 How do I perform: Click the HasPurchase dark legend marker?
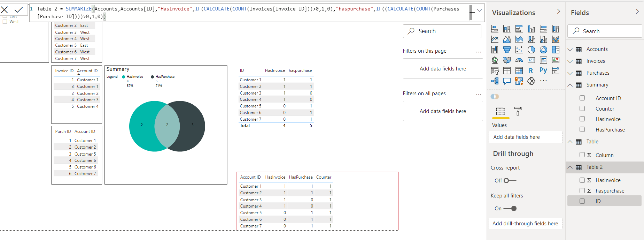click(x=152, y=77)
